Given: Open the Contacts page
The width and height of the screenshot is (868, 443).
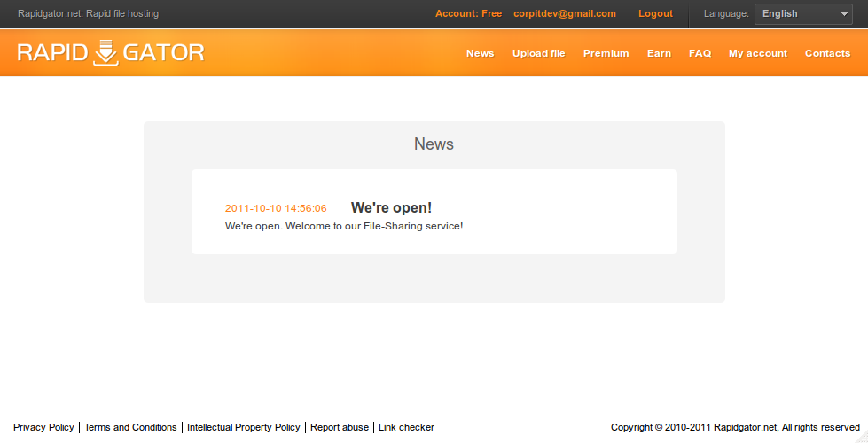Looking at the screenshot, I should tap(827, 54).
